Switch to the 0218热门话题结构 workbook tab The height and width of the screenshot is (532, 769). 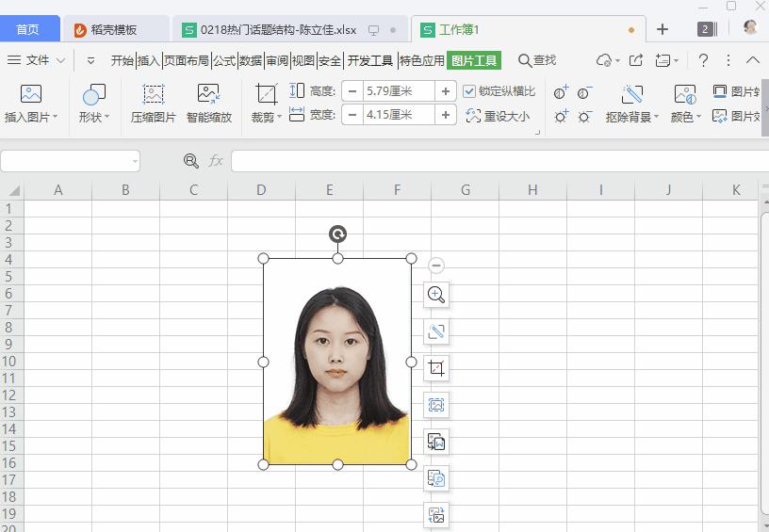coord(278,29)
